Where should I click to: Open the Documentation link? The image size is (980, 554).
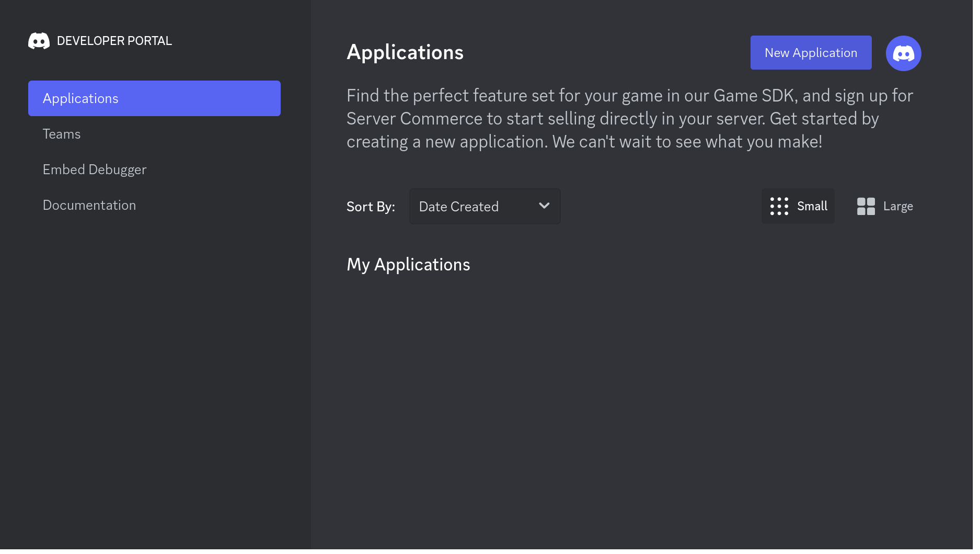point(89,205)
